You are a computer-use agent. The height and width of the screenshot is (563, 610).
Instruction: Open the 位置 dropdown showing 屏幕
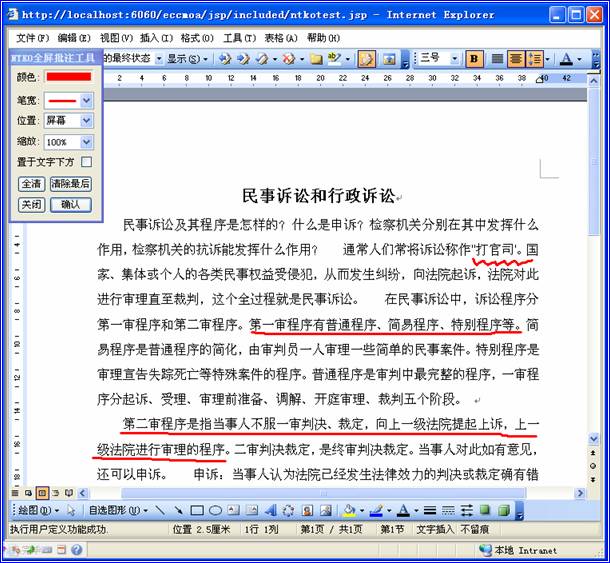(86, 121)
